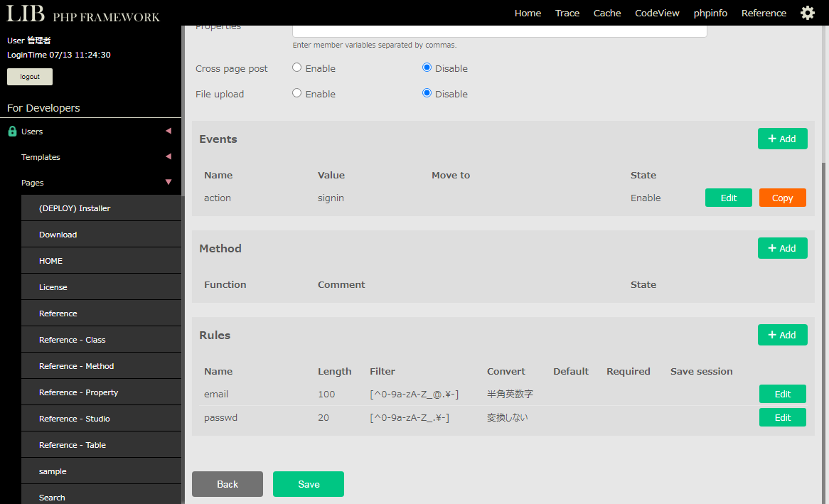Add a new method with plus button
Screen dimensions: 829x504
[782, 248]
